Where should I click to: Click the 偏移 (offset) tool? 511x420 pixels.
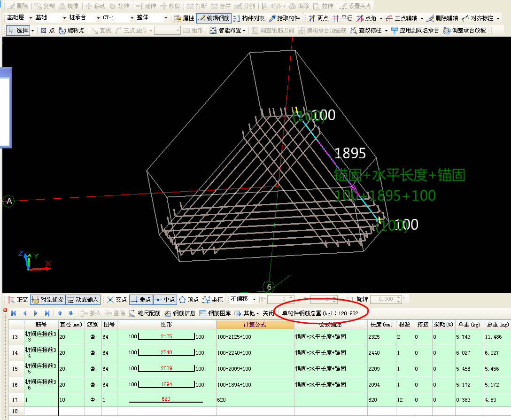point(299,6)
